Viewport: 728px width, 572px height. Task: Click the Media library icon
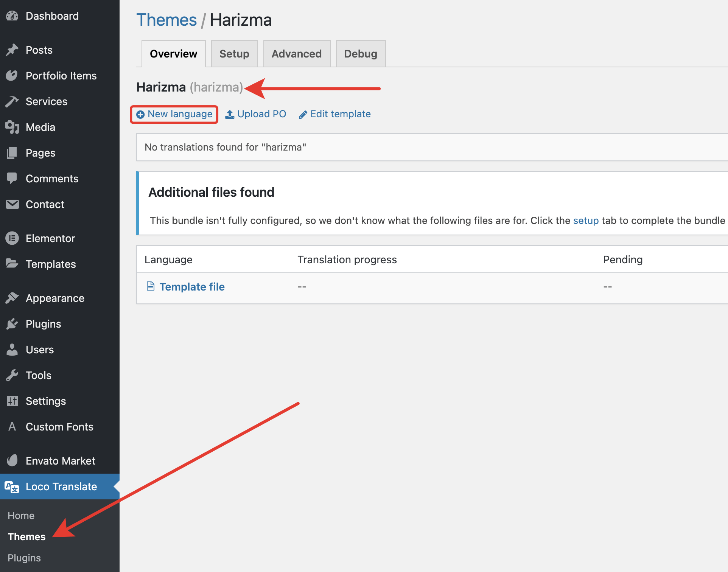pos(12,127)
